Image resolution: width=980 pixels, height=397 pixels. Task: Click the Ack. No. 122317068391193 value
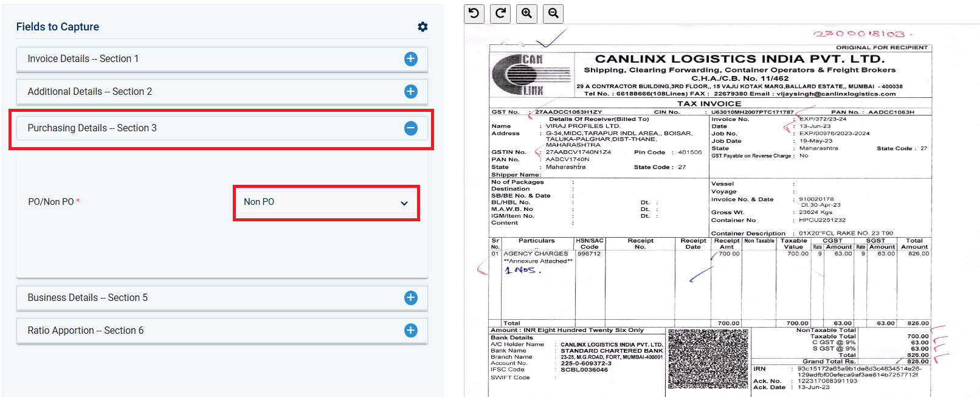pyautogui.click(x=827, y=381)
